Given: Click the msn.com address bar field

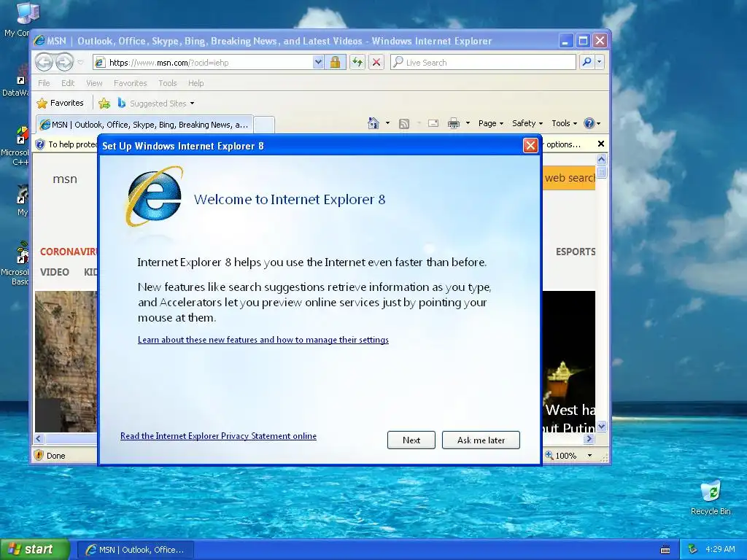Looking at the screenshot, I should click(x=204, y=63).
